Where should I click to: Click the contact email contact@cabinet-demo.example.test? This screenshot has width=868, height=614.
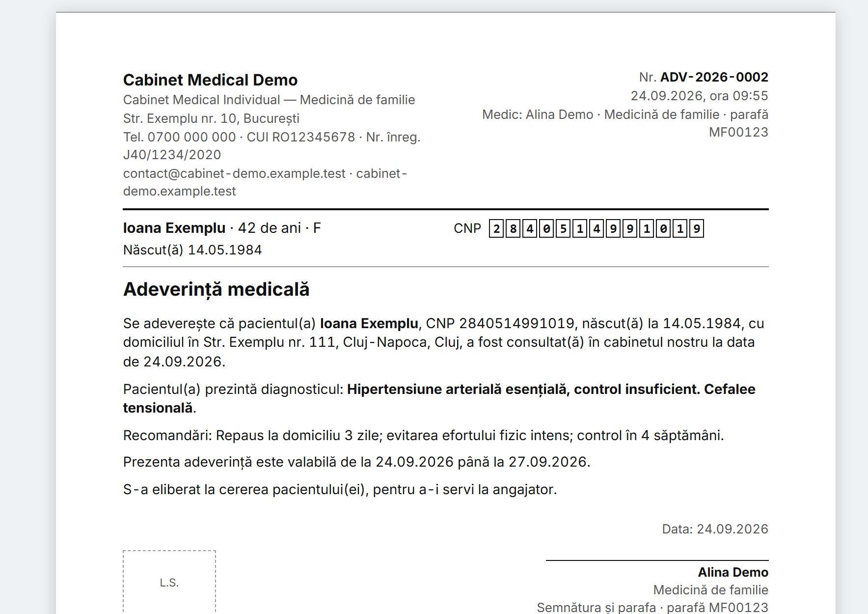234,173
